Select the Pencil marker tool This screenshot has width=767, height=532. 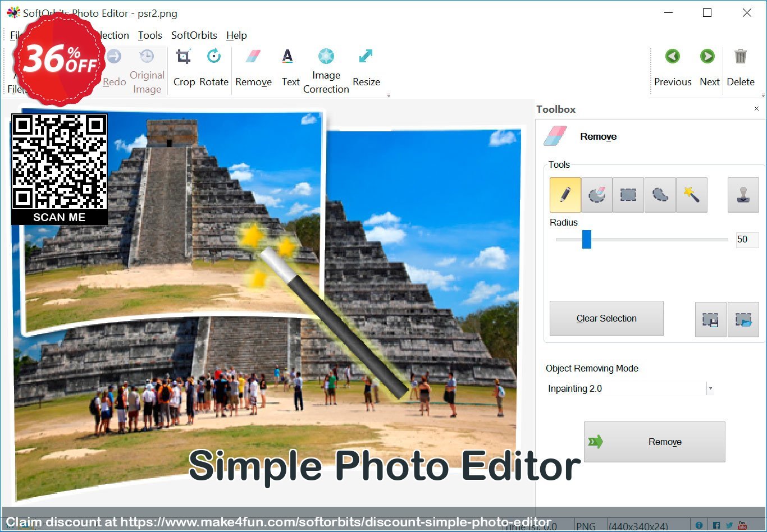point(565,195)
